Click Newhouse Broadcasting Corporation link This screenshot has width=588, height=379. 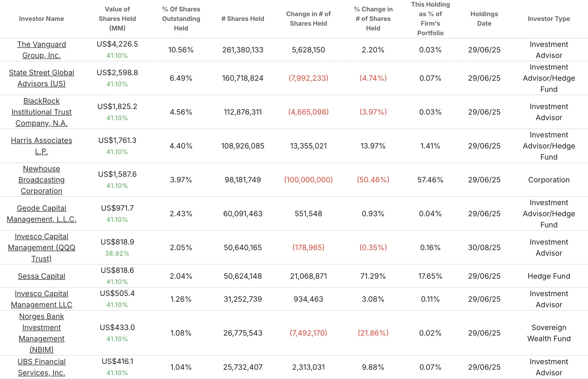pyautogui.click(x=42, y=180)
